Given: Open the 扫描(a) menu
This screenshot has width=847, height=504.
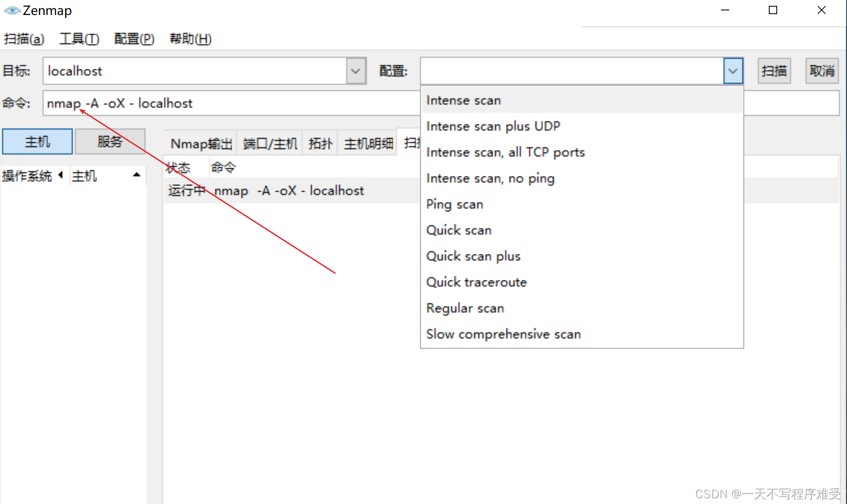Looking at the screenshot, I should click(24, 39).
